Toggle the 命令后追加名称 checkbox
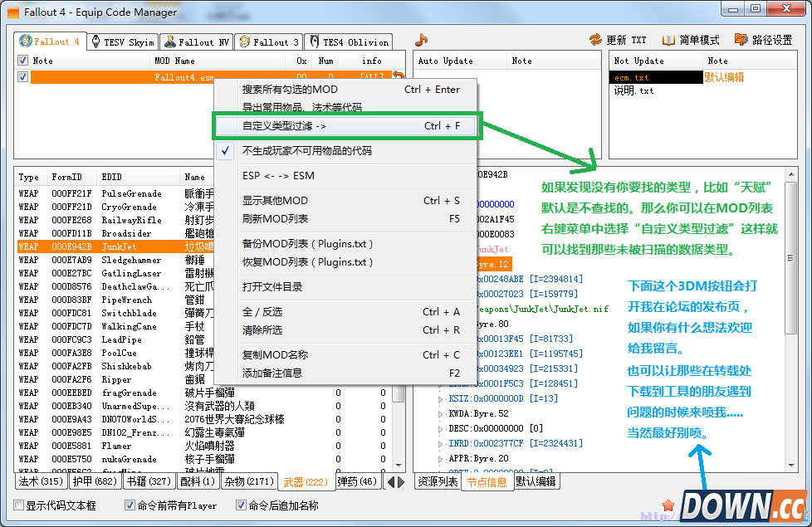This screenshot has width=812, height=527. (x=241, y=505)
